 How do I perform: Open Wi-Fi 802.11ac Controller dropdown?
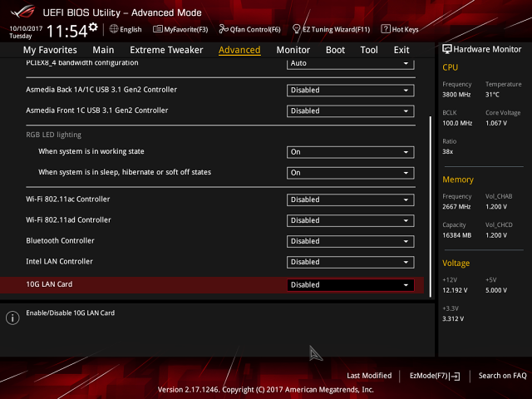pyautogui.click(x=350, y=199)
